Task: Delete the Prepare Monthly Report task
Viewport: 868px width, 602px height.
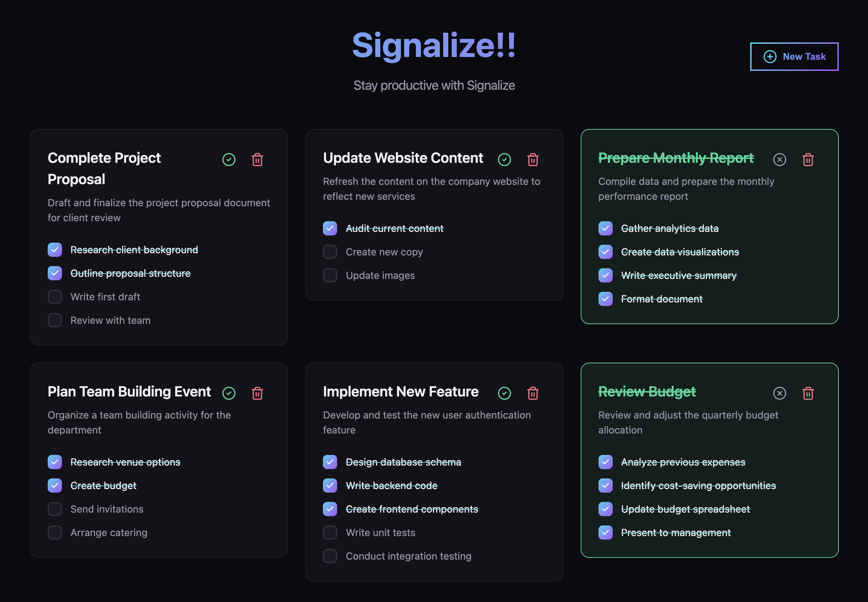Action: (x=808, y=160)
